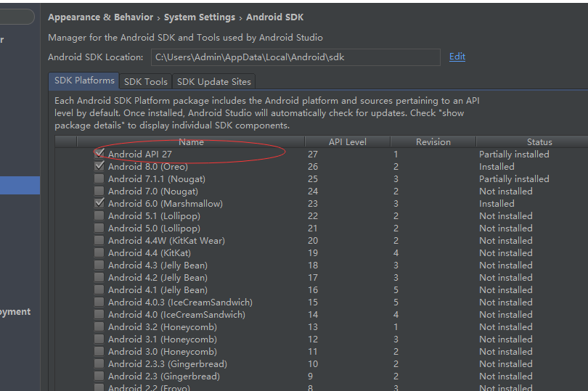Select the Android 6.0 (Marshmallow) row name
This screenshot has height=391, width=588.
[166, 204]
